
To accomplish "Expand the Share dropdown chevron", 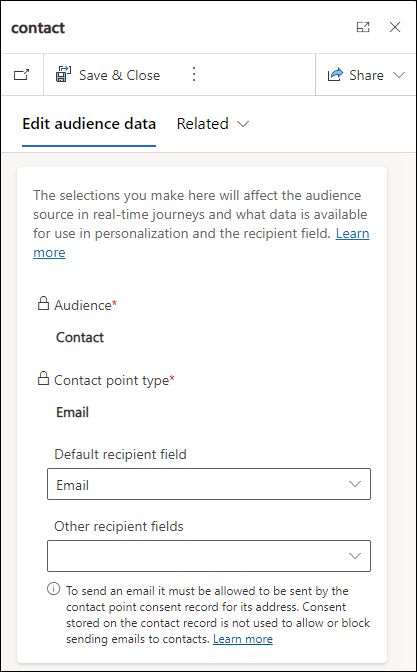I will pos(399,75).
